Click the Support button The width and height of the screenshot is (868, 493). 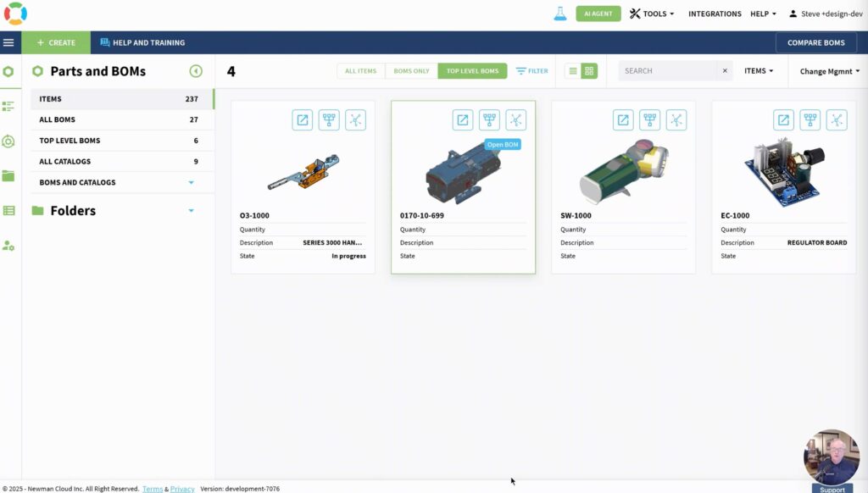[832, 489]
